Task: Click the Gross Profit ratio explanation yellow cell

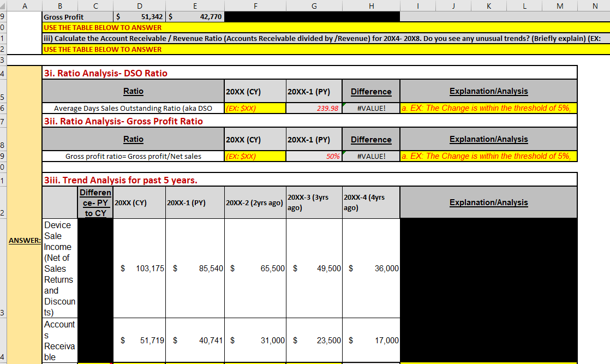Action: pos(489,156)
